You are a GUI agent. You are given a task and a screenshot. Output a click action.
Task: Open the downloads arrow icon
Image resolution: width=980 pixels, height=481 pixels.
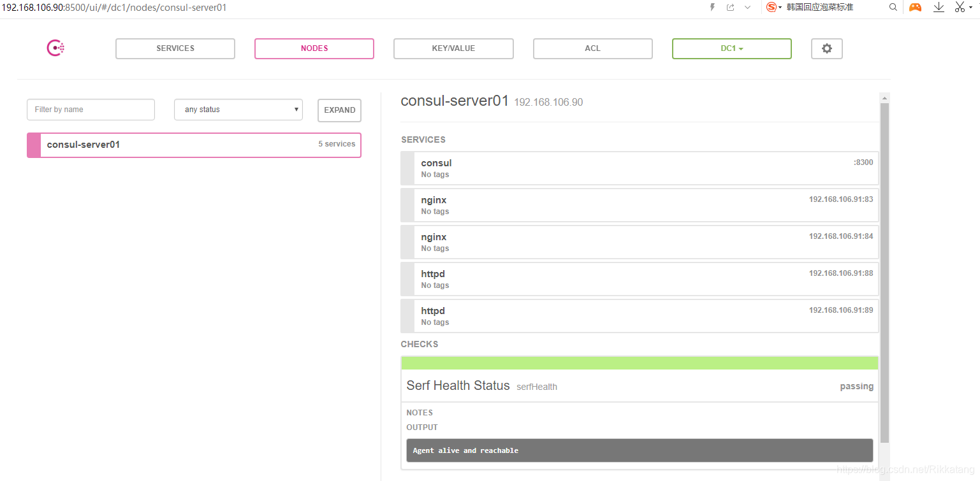coord(939,7)
